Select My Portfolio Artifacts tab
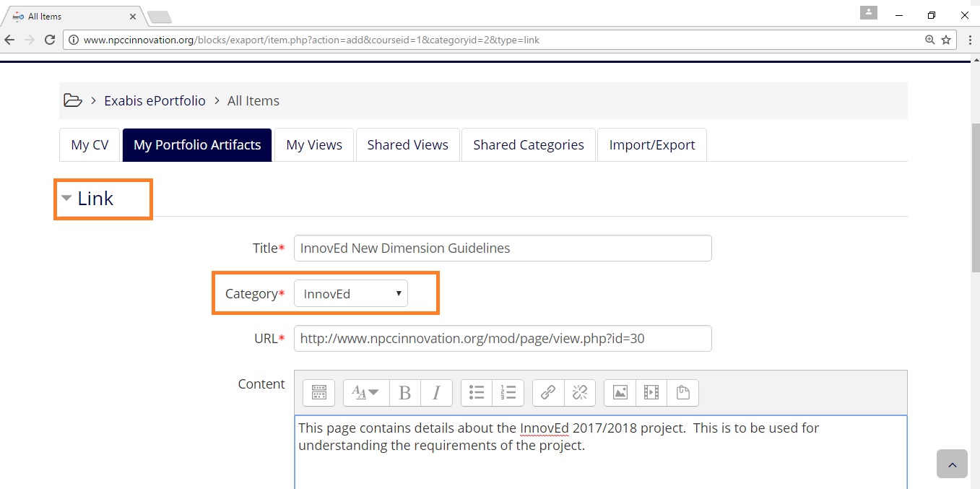The width and height of the screenshot is (980, 489). (197, 145)
